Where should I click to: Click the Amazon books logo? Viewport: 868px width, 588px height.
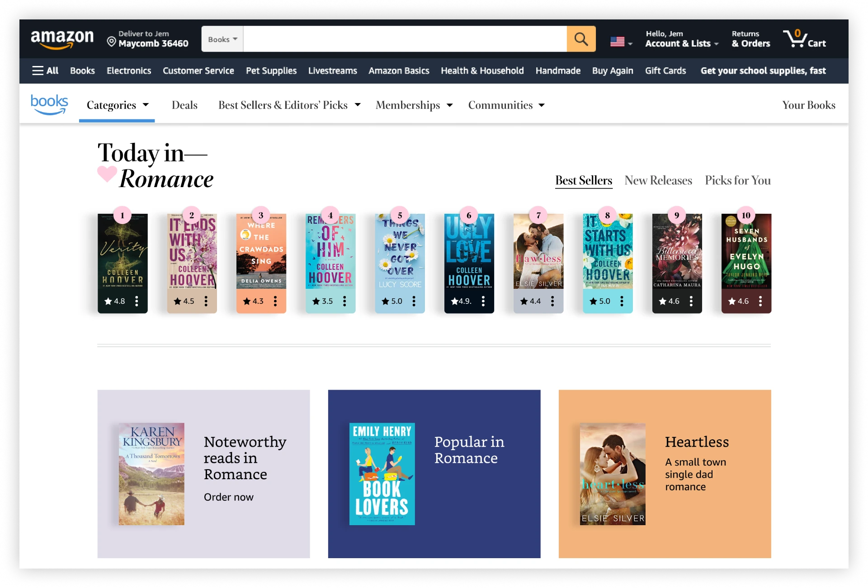pyautogui.click(x=49, y=104)
